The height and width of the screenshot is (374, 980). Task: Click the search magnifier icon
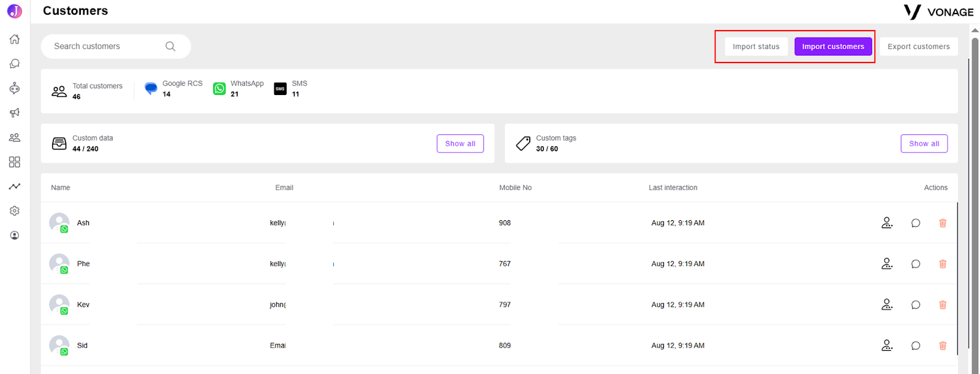pos(170,46)
